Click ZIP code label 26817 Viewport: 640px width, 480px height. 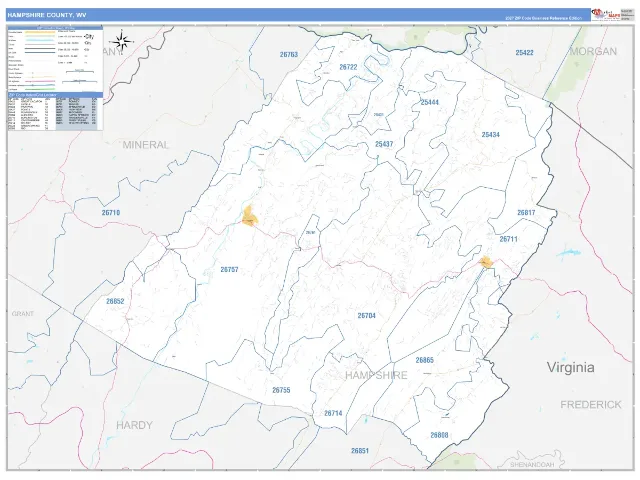pos(526,213)
